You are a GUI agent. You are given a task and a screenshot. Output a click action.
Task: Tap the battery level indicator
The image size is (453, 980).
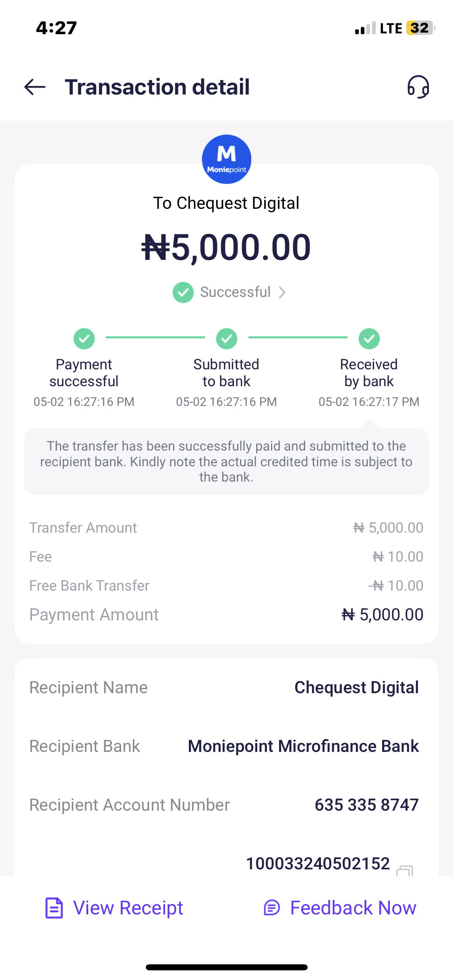(x=420, y=28)
